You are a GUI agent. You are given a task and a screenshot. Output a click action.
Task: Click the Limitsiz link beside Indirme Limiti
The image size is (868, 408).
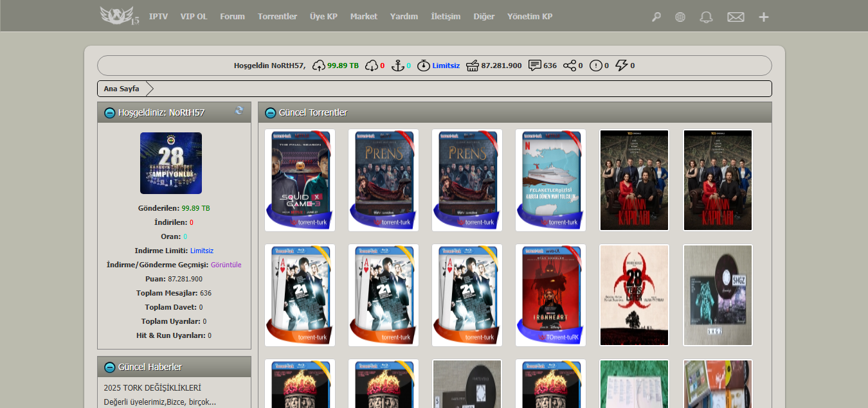point(202,251)
